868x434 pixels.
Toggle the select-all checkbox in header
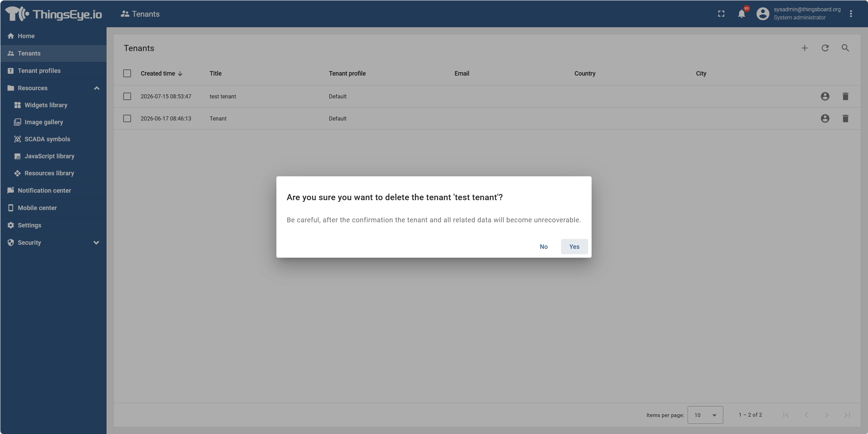click(x=127, y=73)
